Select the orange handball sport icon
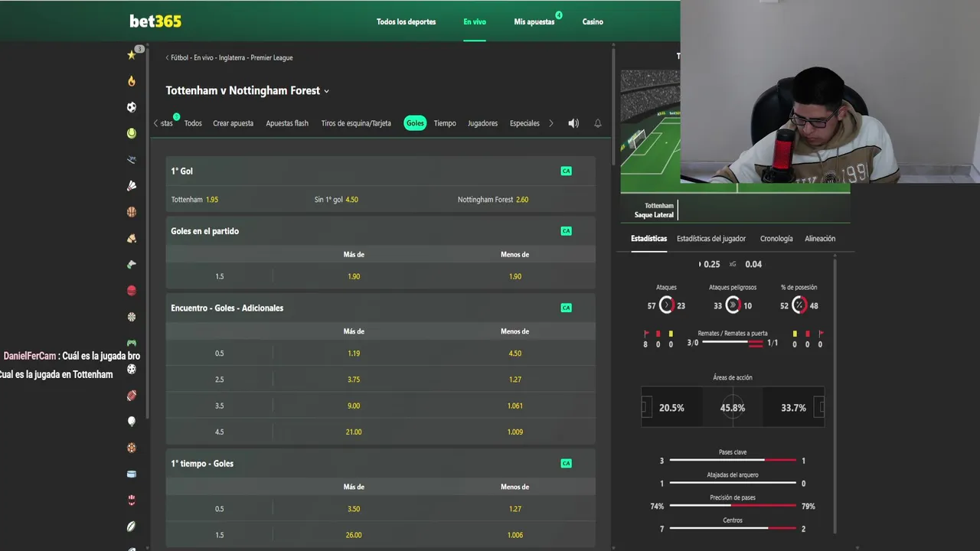 [132, 448]
